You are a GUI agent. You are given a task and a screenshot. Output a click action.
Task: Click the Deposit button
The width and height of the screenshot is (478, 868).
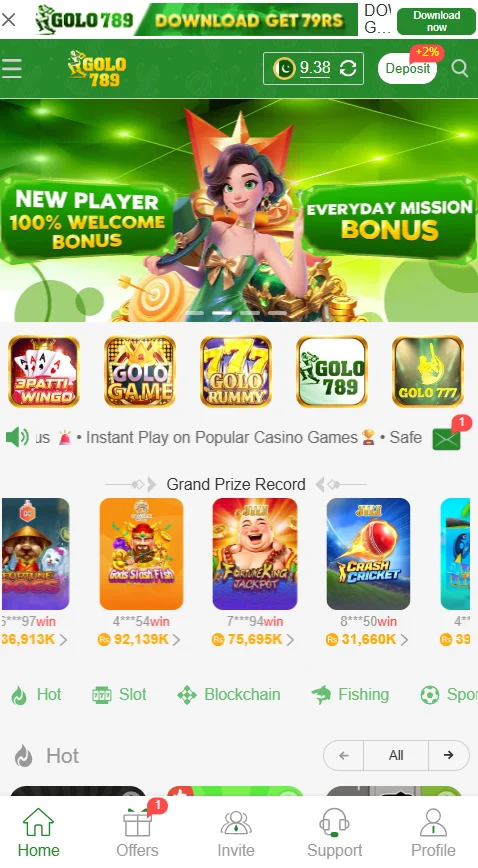click(x=408, y=69)
